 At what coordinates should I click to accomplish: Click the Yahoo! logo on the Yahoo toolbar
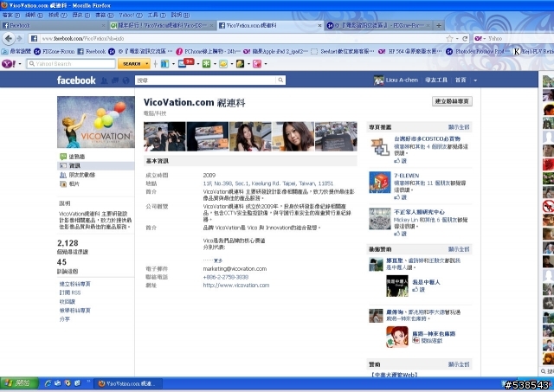9,64
